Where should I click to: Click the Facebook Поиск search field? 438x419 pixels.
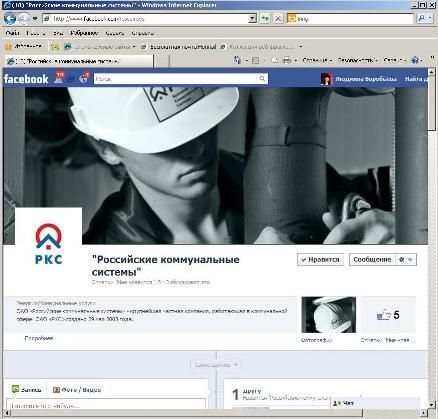(176, 79)
